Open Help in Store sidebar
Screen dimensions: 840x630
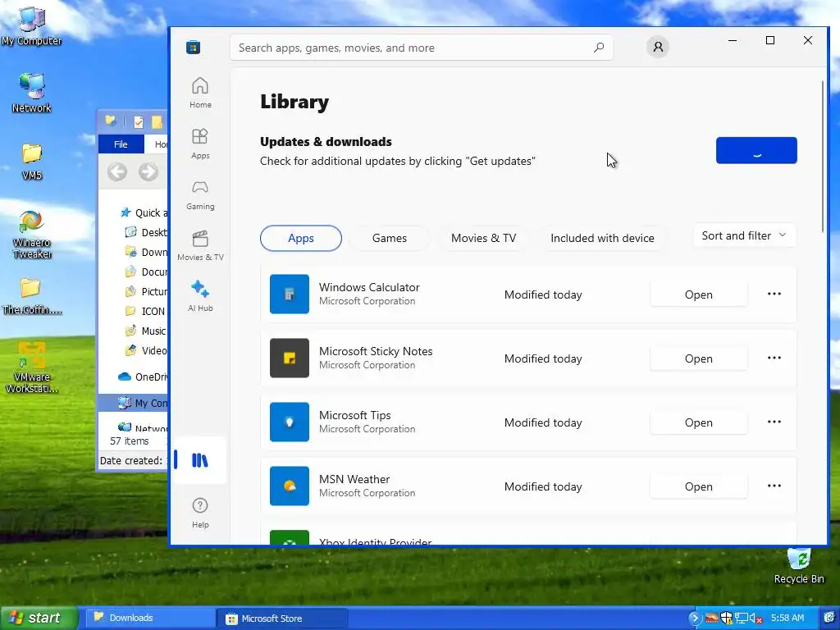[200, 513]
